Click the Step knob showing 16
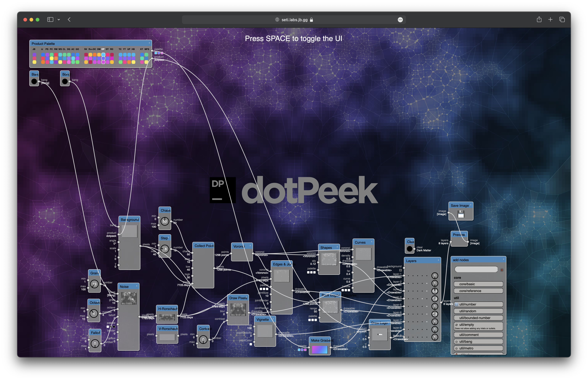 pyautogui.click(x=165, y=249)
